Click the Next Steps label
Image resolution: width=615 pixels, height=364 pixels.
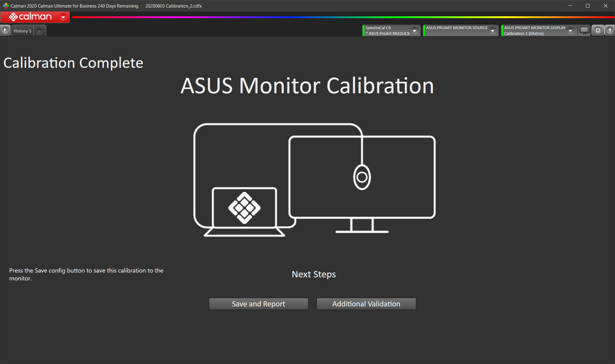click(x=314, y=274)
